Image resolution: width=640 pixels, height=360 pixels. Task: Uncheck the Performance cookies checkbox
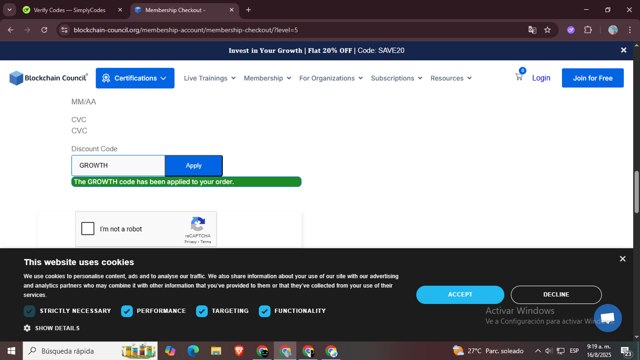click(127, 311)
